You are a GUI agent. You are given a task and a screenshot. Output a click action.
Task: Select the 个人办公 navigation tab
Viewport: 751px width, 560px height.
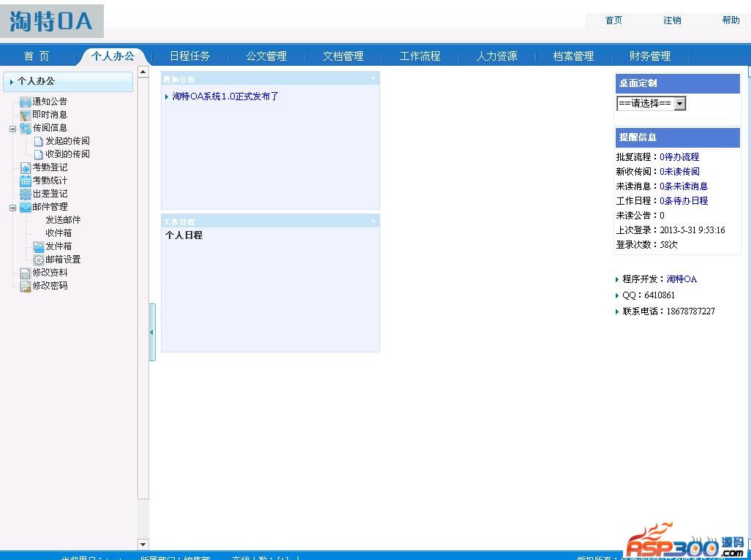pos(113,56)
